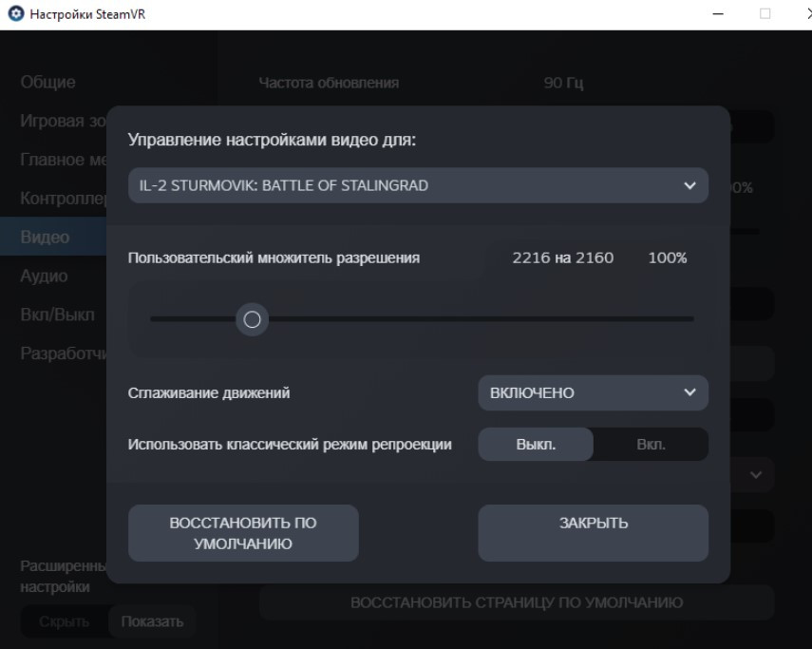Click ВОССТАНОВИТЬ СТРАНИЦУ ПО УМОЛЧАНИЮ

point(517,602)
